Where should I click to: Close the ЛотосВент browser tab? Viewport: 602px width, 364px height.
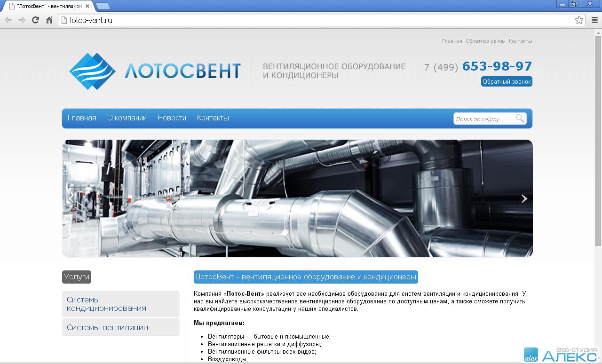pyautogui.click(x=87, y=6)
